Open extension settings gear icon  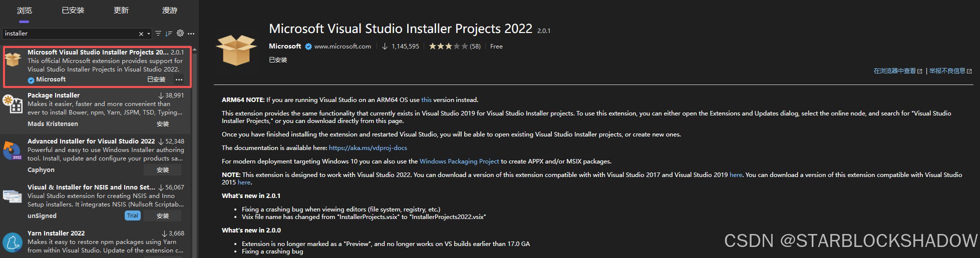[180, 33]
